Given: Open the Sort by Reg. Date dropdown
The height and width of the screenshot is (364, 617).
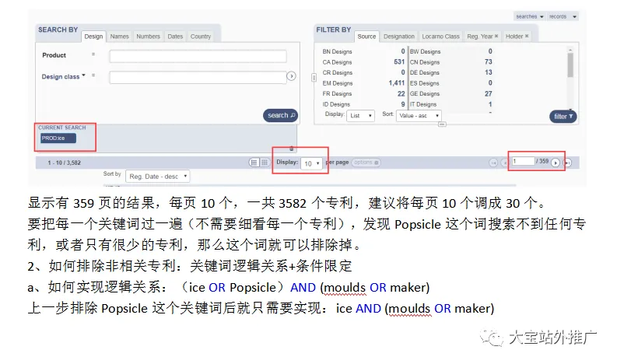Looking at the screenshot, I should 157,177.
